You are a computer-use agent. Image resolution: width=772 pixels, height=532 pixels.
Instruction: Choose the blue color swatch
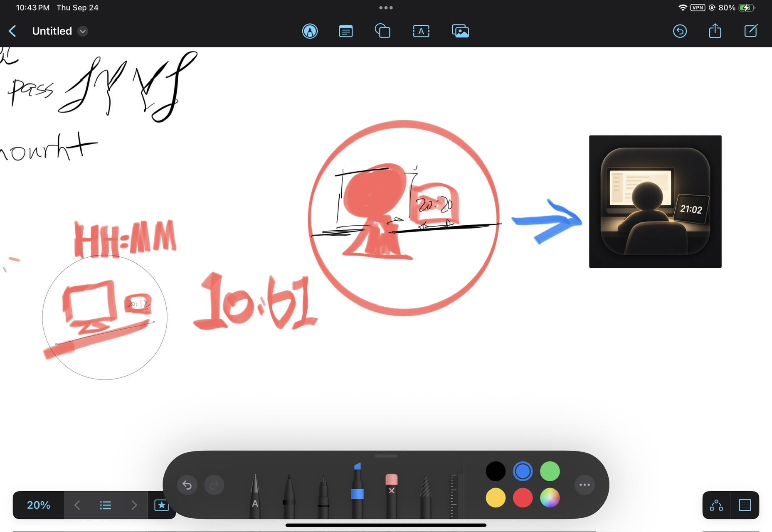pyautogui.click(x=523, y=471)
